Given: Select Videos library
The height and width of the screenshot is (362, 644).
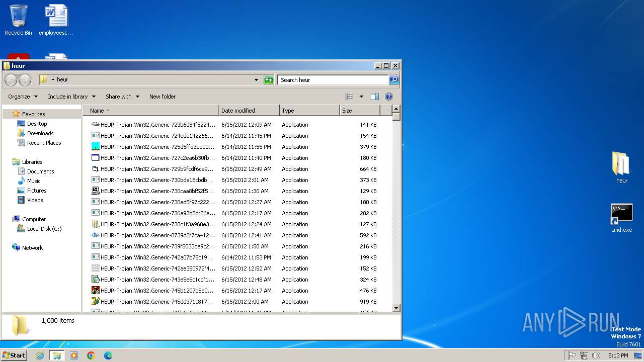Looking at the screenshot, I should point(35,200).
